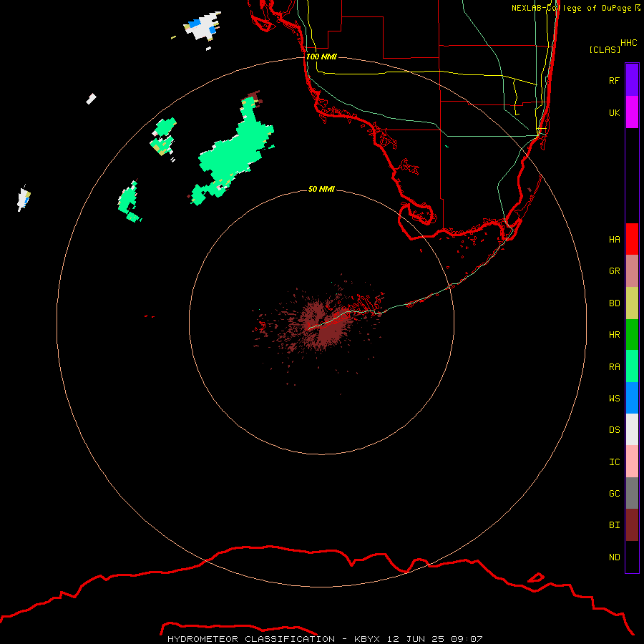Click the UK magenta legend swatch
Viewport: 644px width, 644px height.
[632, 112]
